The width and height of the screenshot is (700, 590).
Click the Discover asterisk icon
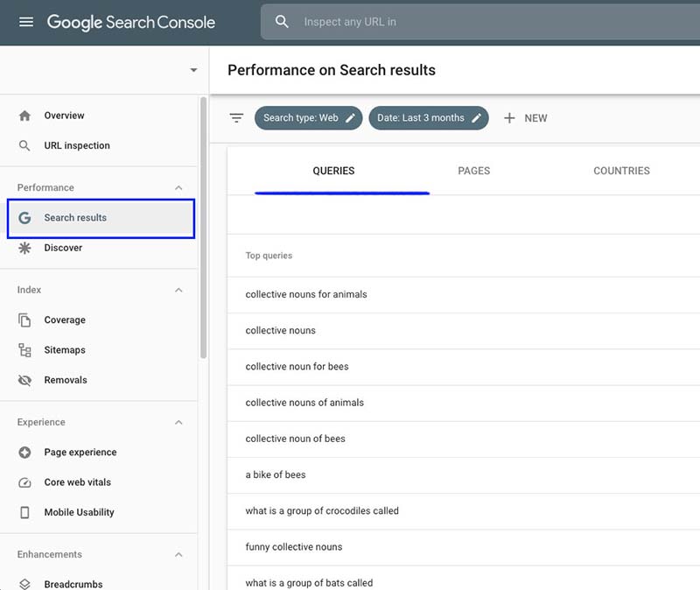pos(24,248)
